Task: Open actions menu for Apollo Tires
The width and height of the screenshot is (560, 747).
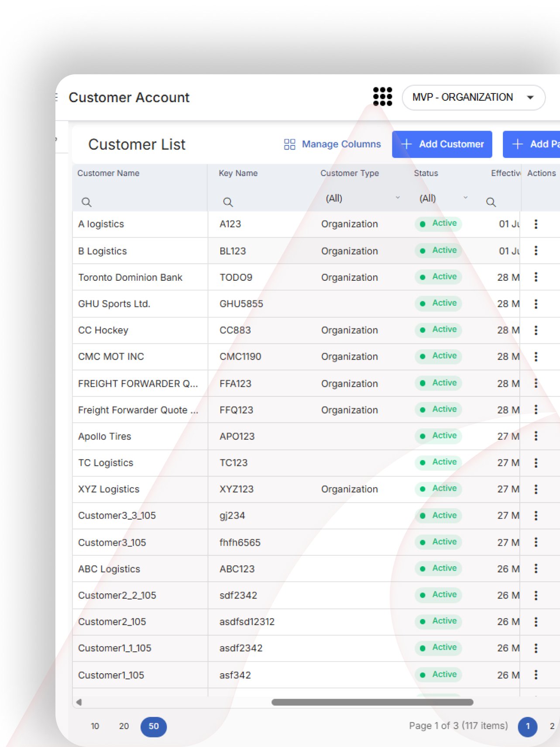Action: coord(536,436)
